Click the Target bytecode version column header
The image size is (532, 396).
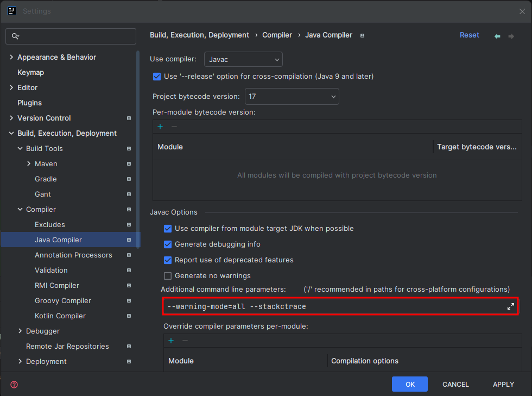pos(477,147)
